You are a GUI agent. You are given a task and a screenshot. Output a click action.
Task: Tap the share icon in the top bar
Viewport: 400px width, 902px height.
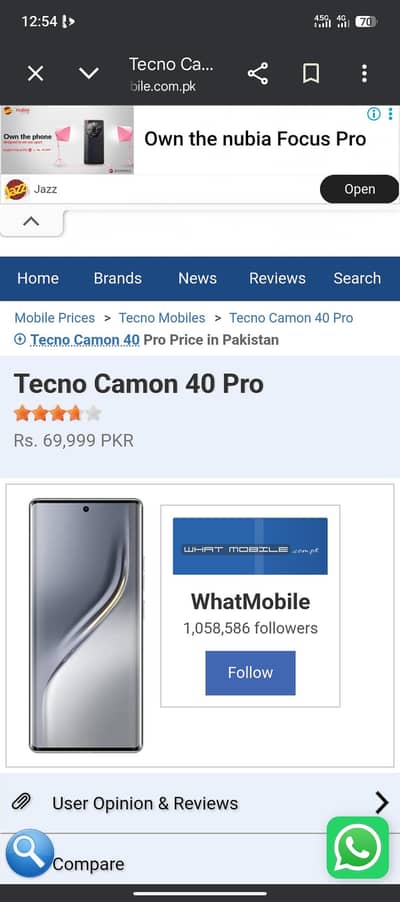click(258, 74)
